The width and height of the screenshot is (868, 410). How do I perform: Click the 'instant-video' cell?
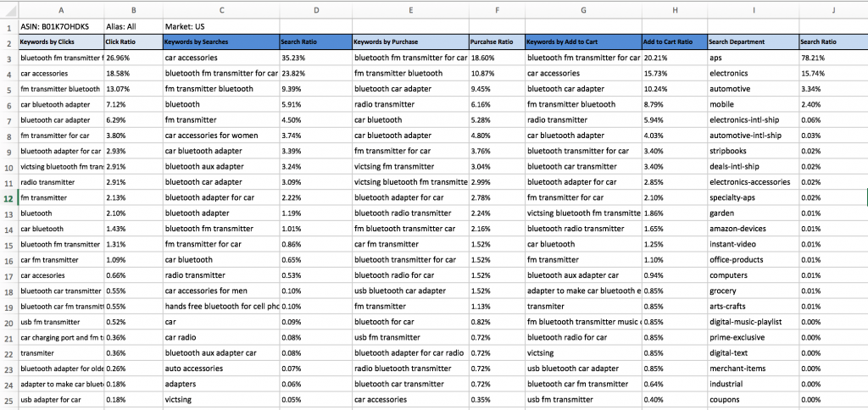tap(754, 244)
